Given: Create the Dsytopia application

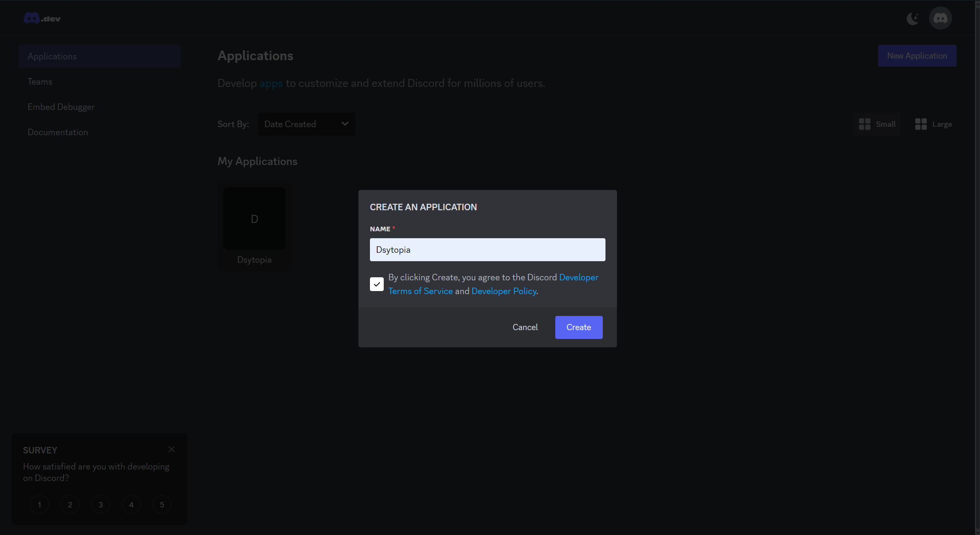Looking at the screenshot, I should [x=578, y=327].
